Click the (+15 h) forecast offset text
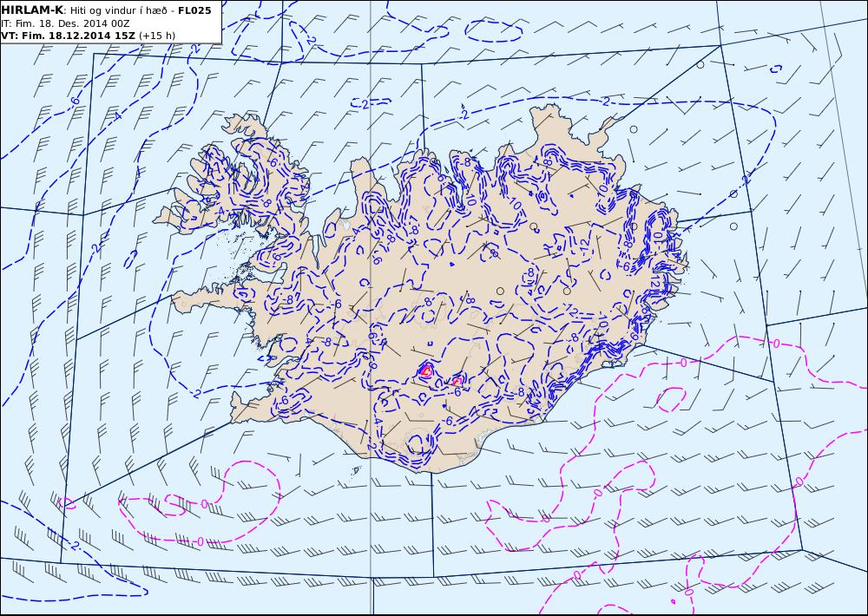Viewport: 868px width, 616px height. (x=157, y=36)
